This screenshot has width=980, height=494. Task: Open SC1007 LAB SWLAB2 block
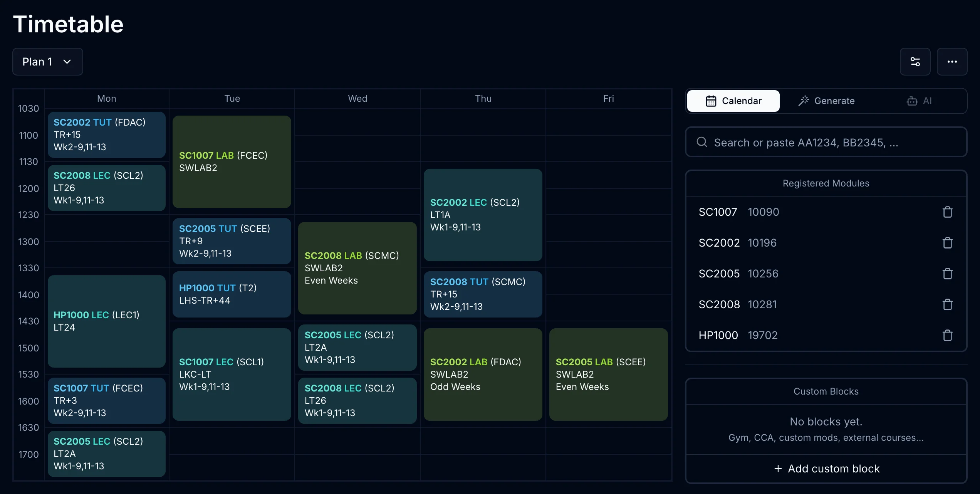[232, 161]
